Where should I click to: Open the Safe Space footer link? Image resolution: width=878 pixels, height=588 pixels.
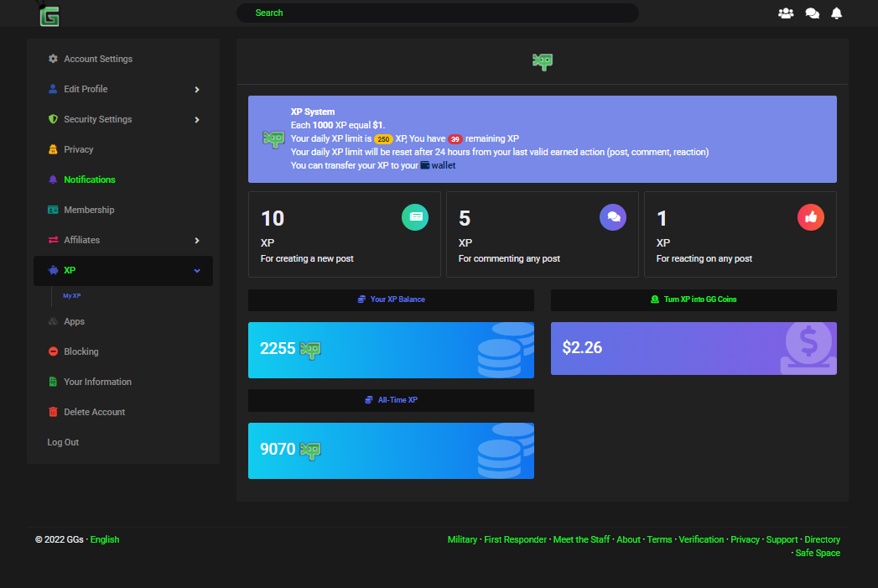tap(818, 553)
